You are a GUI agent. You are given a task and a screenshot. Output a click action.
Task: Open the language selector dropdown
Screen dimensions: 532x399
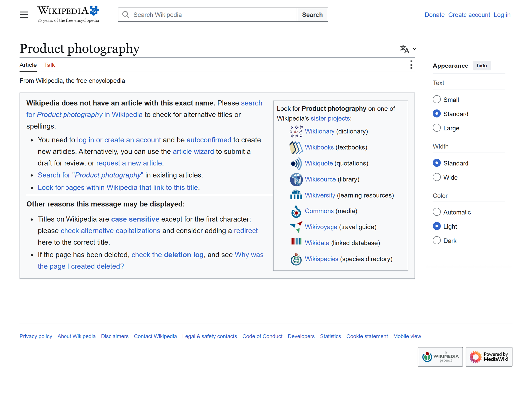click(x=408, y=49)
